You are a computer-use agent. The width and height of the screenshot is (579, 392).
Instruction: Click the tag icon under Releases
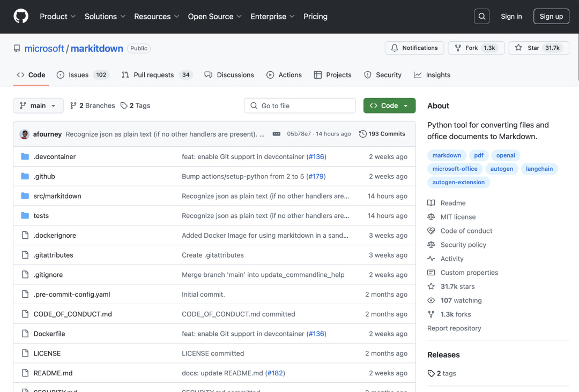pos(431,374)
